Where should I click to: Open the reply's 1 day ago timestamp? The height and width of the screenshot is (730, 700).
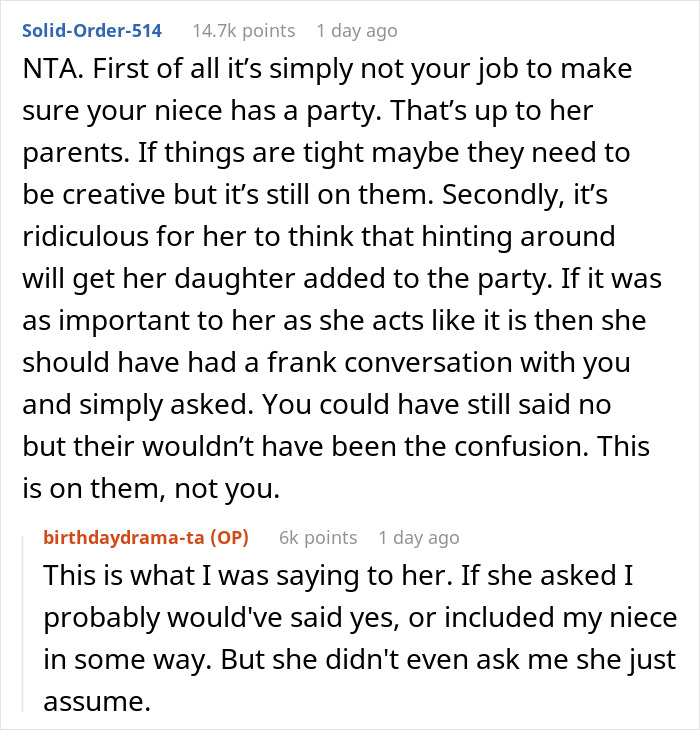click(419, 538)
